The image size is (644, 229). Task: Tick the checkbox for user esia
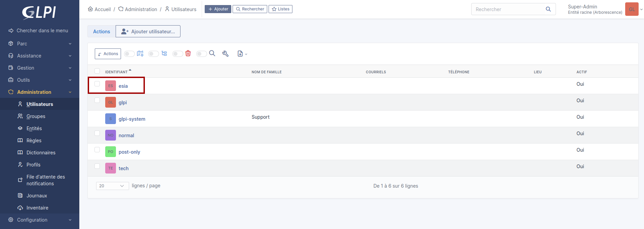97,84
